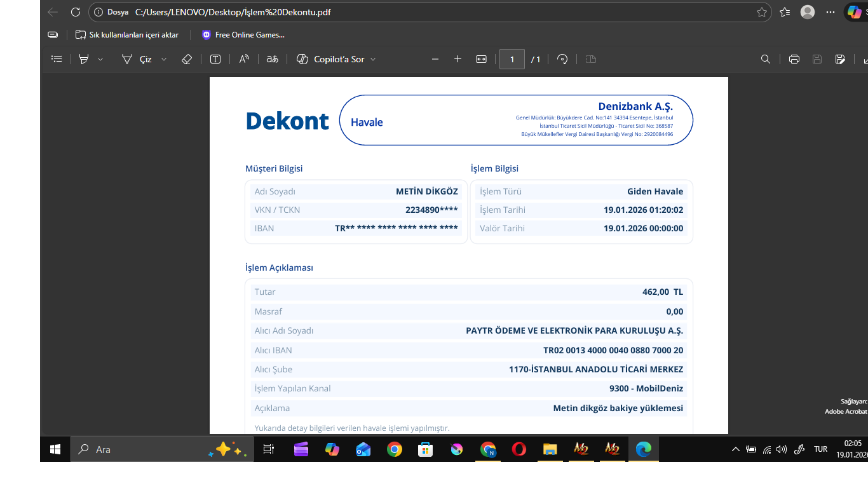Open the Favorites list icon
This screenshot has width=868, height=488.
[785, 12]
